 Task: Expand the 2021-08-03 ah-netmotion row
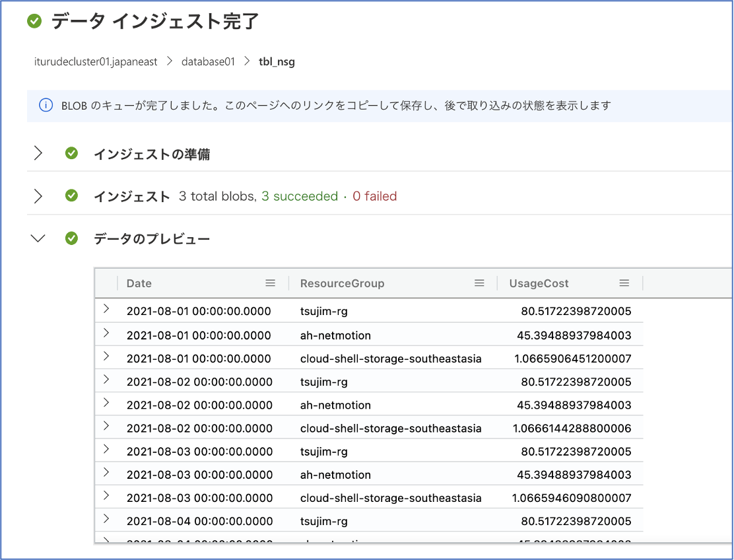click(107, 472)
